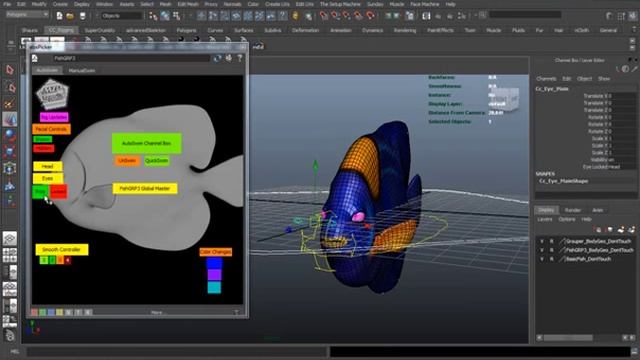This screenshot has height=360, width=640.
Task: Select the Display radio tab in layer editor
Action: click(x=546, y=210)
